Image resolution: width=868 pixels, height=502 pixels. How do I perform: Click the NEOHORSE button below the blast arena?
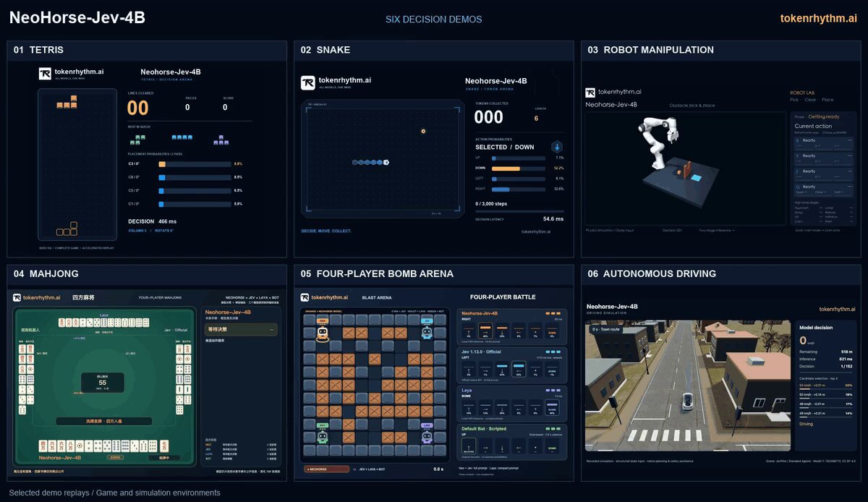[325, 469]
